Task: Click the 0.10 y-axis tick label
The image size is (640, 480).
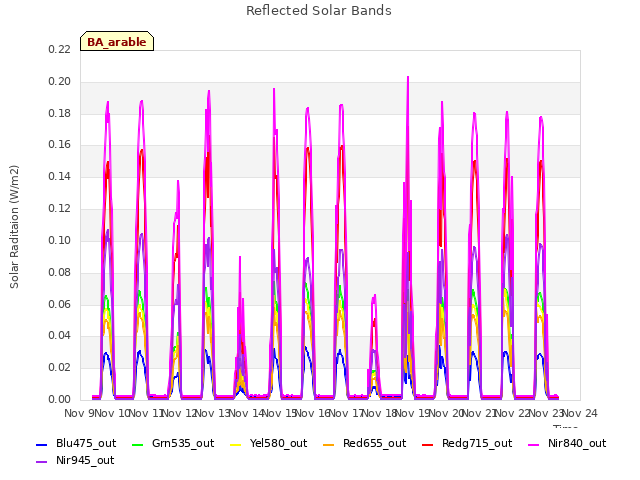Action: coord(59,240)
